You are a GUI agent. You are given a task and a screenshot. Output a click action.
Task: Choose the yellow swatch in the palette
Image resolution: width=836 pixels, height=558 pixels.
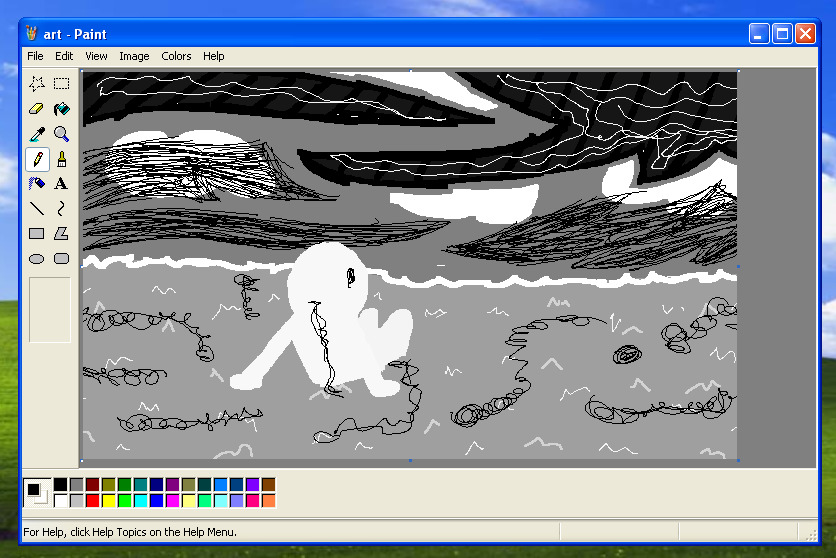109,500
